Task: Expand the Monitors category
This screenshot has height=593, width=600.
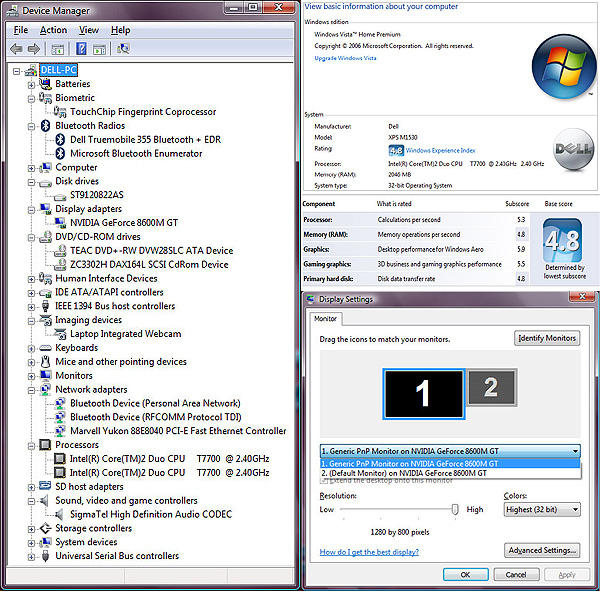Action: (31, 376)
